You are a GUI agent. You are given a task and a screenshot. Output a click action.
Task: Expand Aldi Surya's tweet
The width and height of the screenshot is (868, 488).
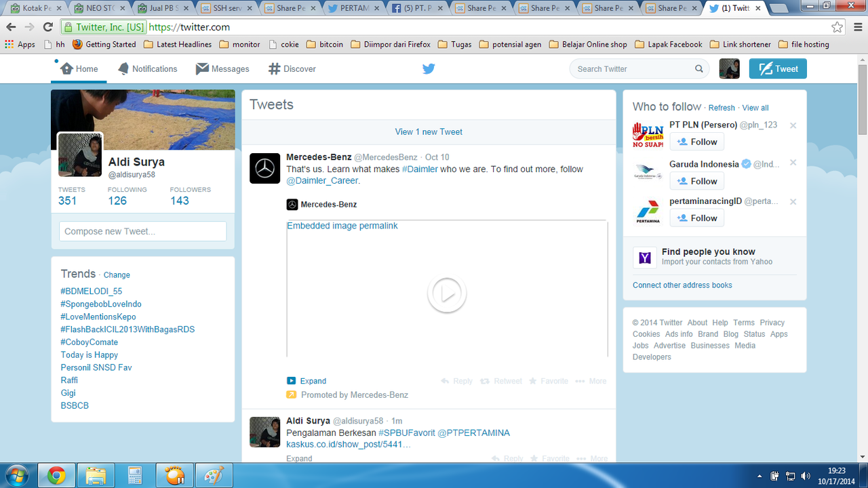coord(299,459)
